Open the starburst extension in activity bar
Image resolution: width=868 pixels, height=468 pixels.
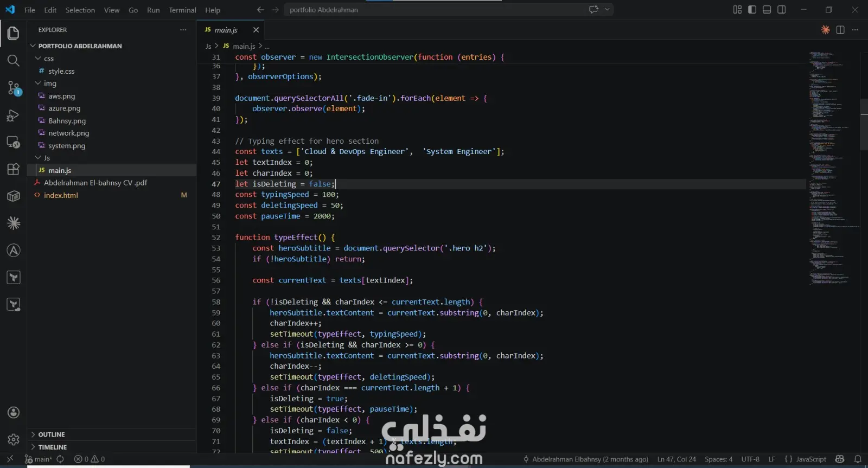[14, 223]
